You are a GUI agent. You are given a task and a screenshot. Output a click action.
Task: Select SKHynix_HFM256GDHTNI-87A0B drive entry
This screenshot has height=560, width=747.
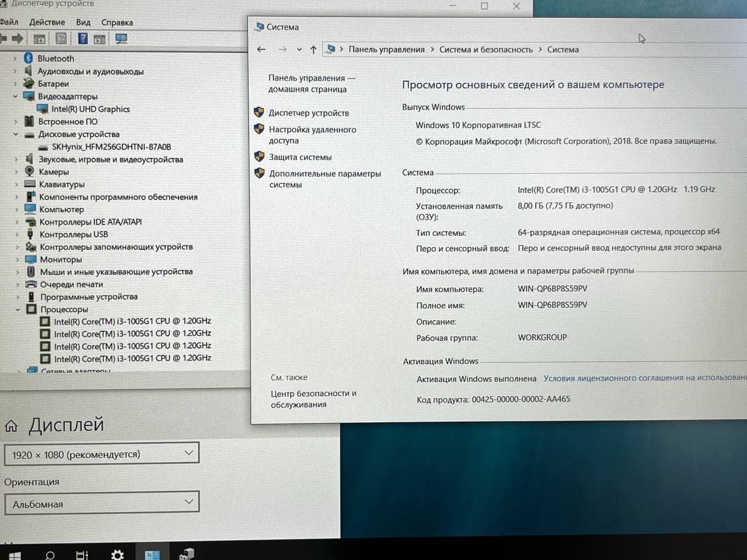pyautogui.click(x=111, y=147)
